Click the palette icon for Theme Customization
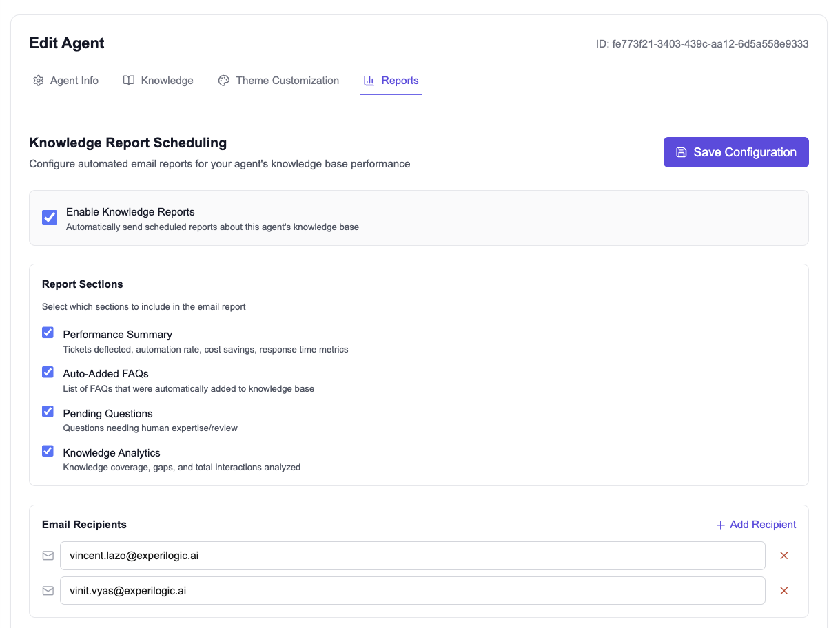840x628 pixels. click(x=223, y=81)
